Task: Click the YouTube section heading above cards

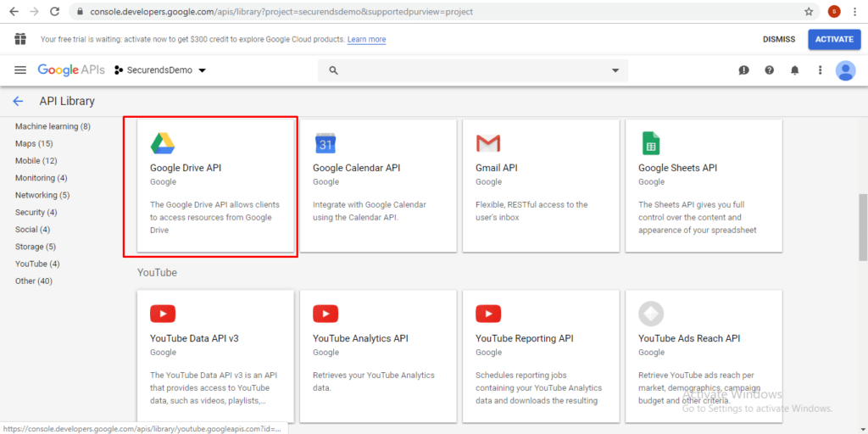Action: [157, 272]
